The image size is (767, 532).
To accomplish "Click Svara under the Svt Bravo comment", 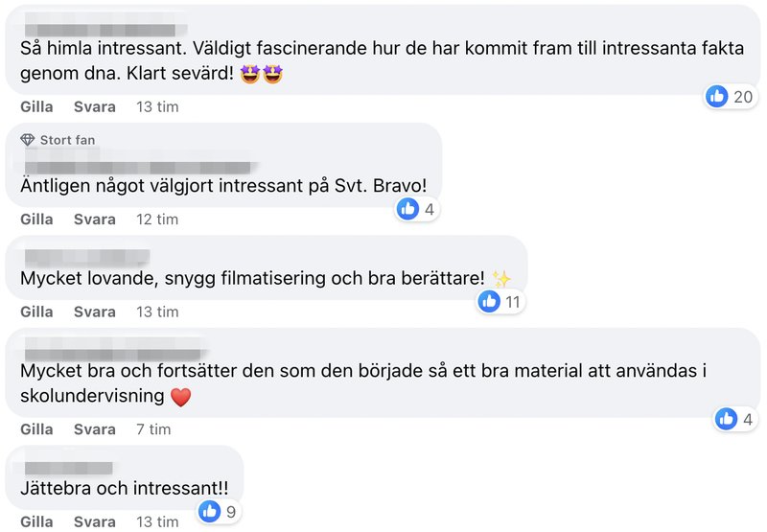I will (94, 220).
